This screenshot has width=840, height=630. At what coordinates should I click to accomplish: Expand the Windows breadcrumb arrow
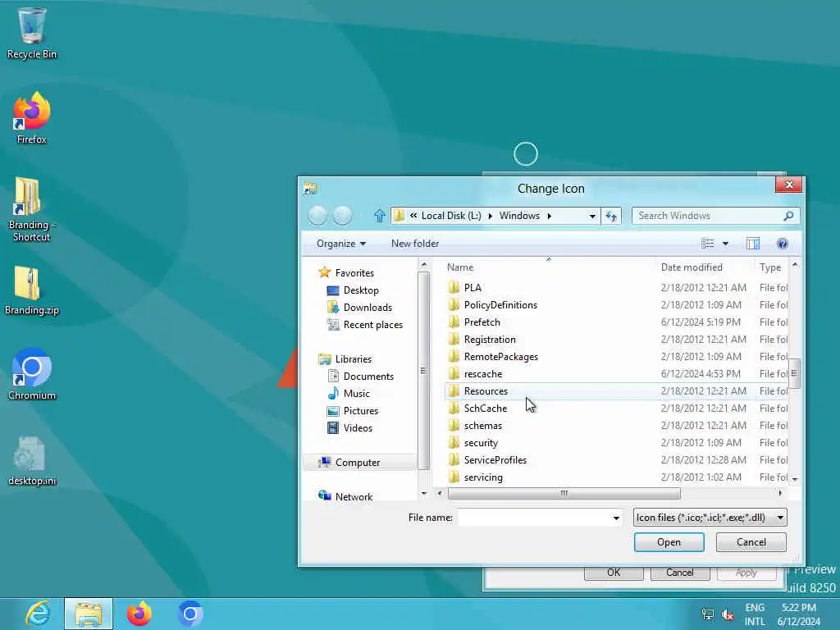tap(549, 216)
